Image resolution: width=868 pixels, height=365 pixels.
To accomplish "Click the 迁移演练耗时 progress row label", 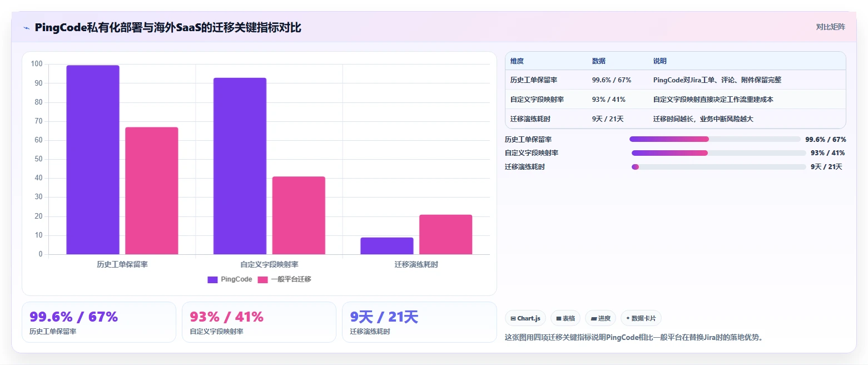I will coord(525,167).
